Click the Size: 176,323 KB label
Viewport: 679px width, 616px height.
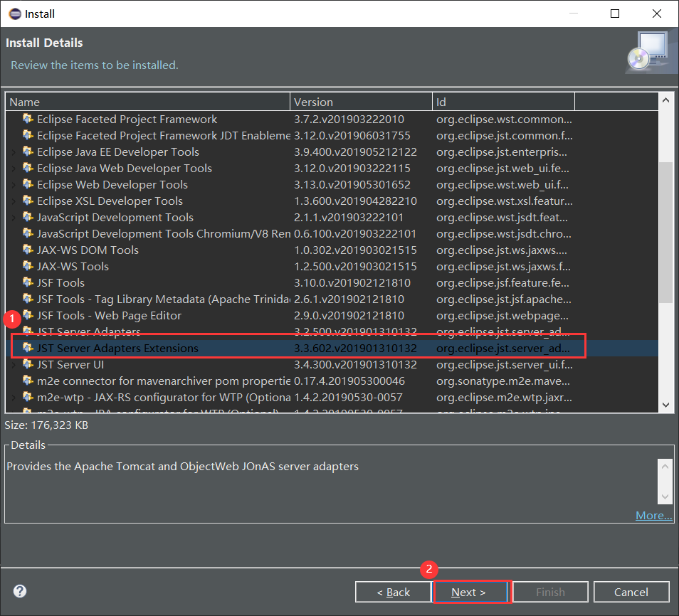click(46, 425)
